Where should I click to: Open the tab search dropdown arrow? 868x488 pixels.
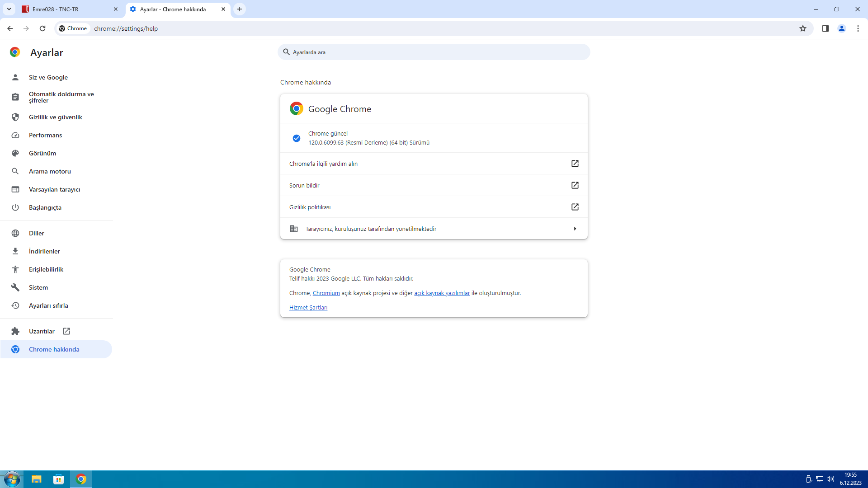(9, 9)
